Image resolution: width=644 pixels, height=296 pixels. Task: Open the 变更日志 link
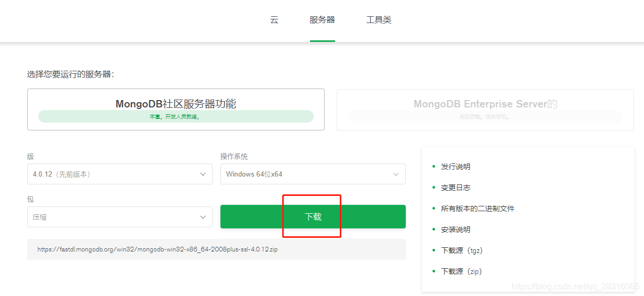(456, 188)
